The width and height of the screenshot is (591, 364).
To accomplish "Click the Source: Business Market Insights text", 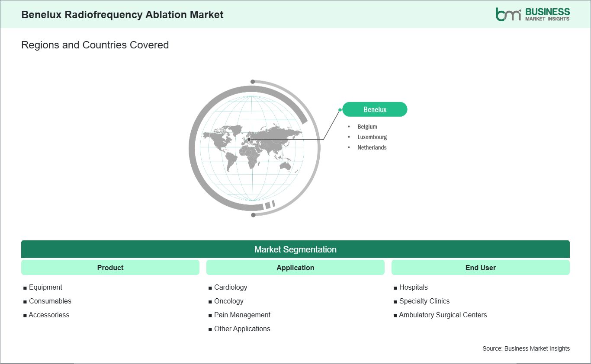I will coord(526,348).
